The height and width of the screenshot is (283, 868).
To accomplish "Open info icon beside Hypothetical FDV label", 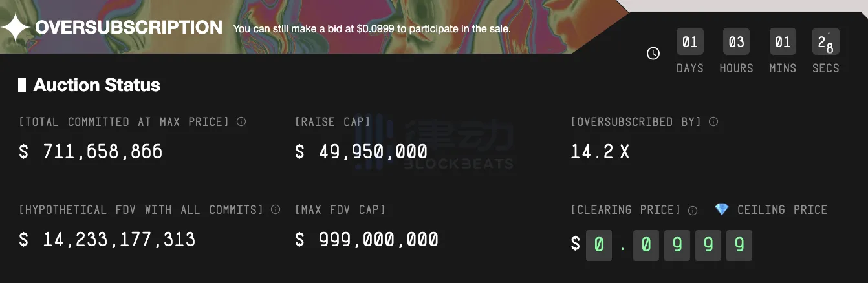I will pyautogui.click(x=276, y=209).
